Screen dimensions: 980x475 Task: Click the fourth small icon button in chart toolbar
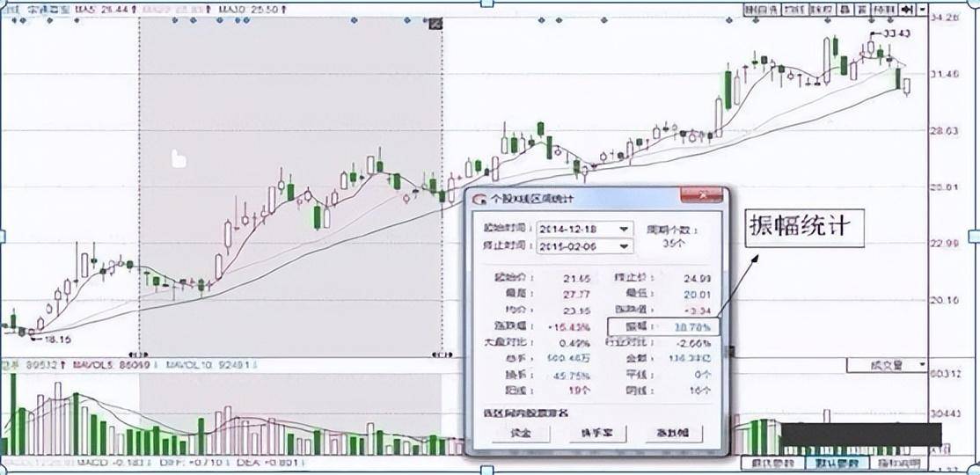[844, 10]
